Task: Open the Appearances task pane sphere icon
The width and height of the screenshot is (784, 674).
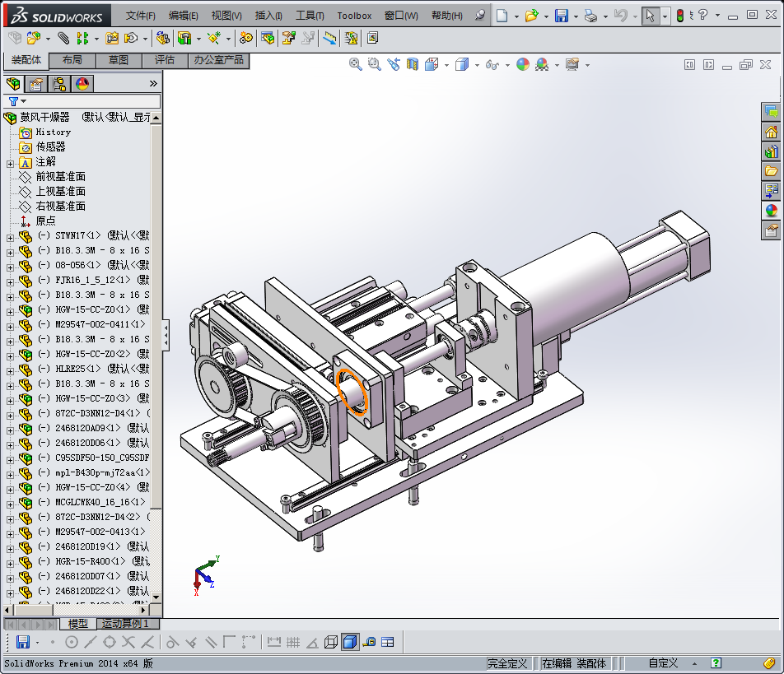Action: [x=772, y=210]
